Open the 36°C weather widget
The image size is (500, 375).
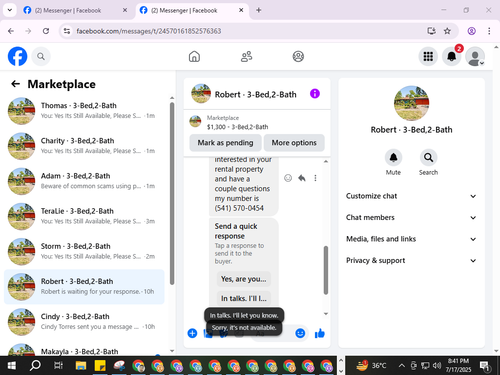[x=371, y=366]
